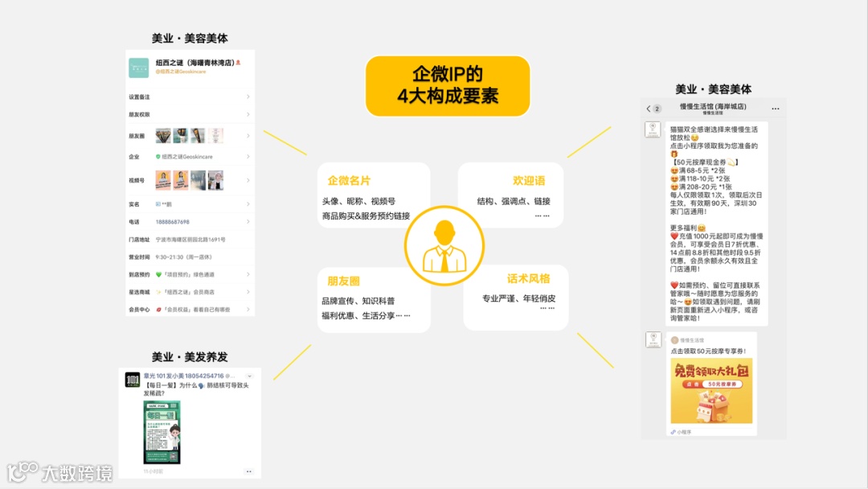The image size is (868, 489).
Task: Click 结构、强调点、链接 text in the 欢迎语 card
Action: [514, 201]
